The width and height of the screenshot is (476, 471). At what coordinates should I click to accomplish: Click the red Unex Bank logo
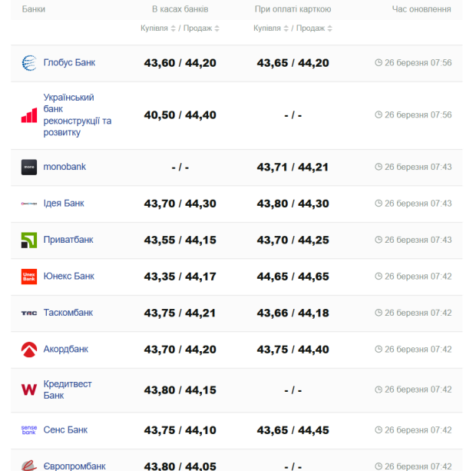[29, 277]
